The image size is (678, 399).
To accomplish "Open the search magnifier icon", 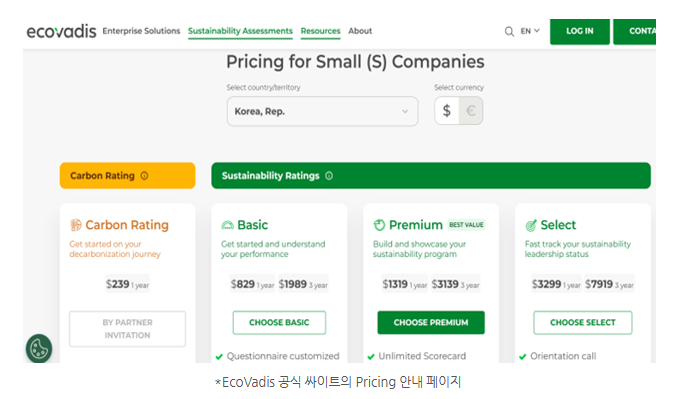I will coord(509,32).
